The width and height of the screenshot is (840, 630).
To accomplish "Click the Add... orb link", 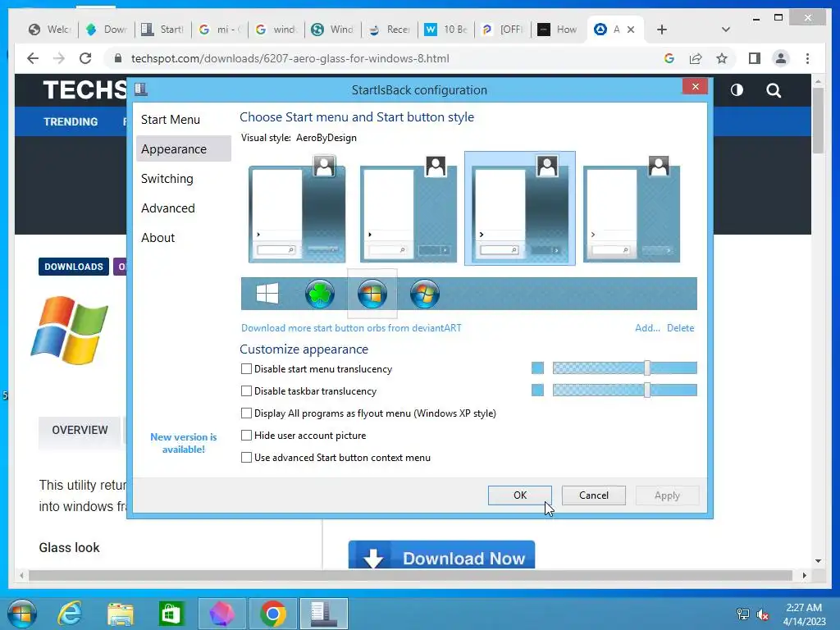I will (x=647, y=328).
